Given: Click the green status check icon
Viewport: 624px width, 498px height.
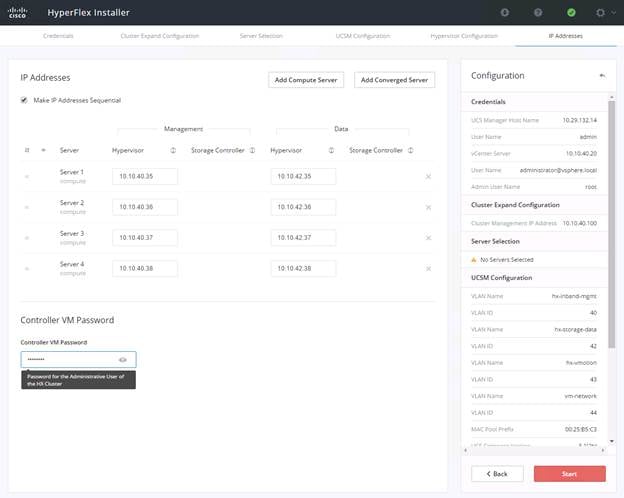Looking at the screenshot, I should [571, 12].
